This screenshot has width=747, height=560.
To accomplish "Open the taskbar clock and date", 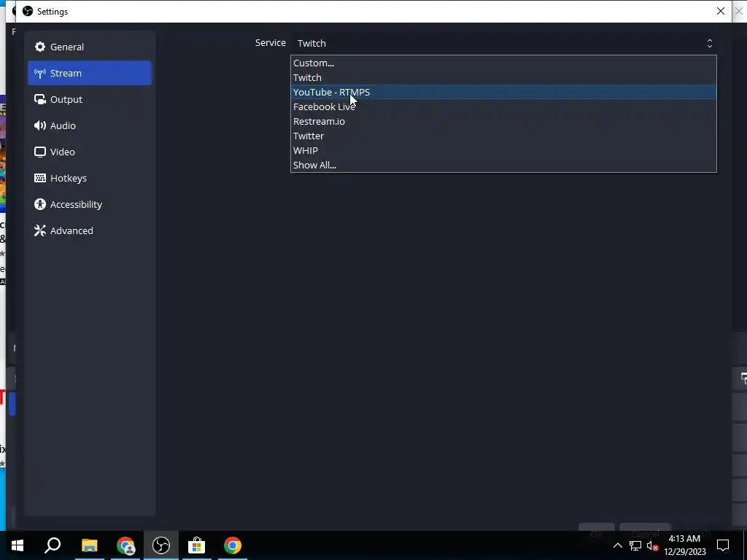I will click(684, 545).
